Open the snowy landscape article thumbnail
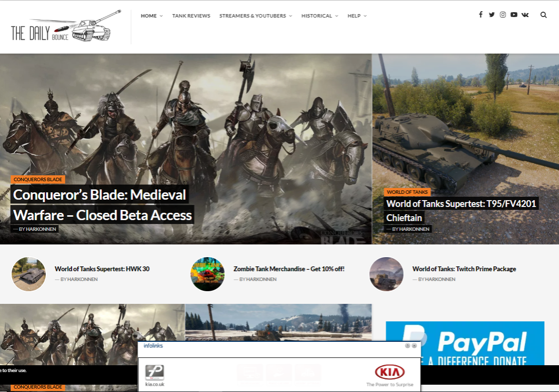This screenshot has width=559, height=392. point(279,322)
